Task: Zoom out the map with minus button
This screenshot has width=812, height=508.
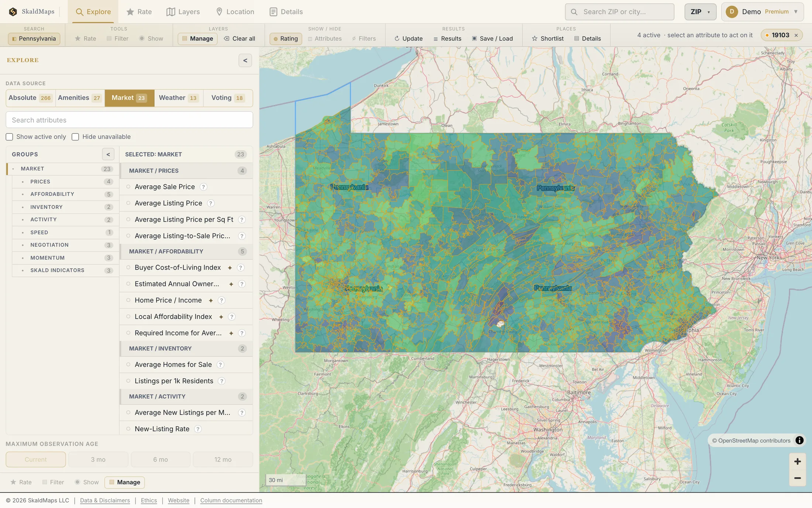Action: (798, 478)
